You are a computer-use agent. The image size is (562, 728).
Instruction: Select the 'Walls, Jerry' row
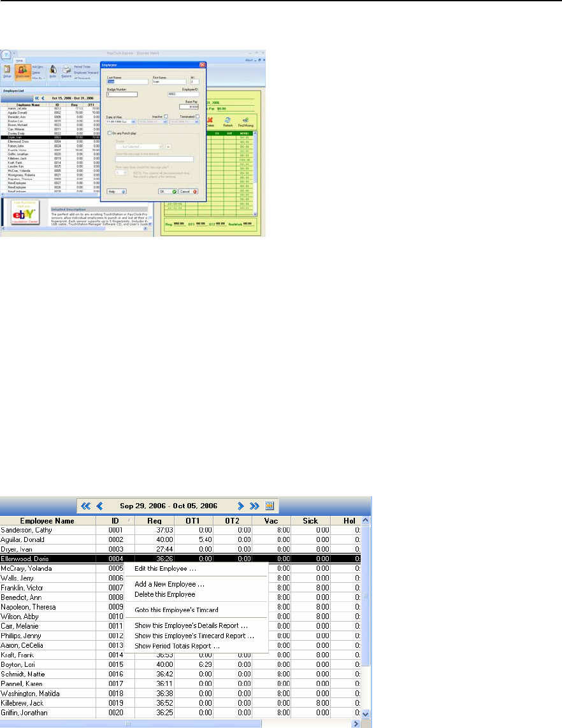(180, 578)
